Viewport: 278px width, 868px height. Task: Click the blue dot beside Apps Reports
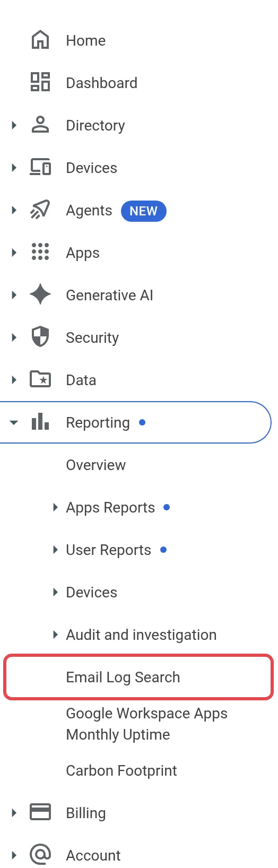click(x=167, y=507)
